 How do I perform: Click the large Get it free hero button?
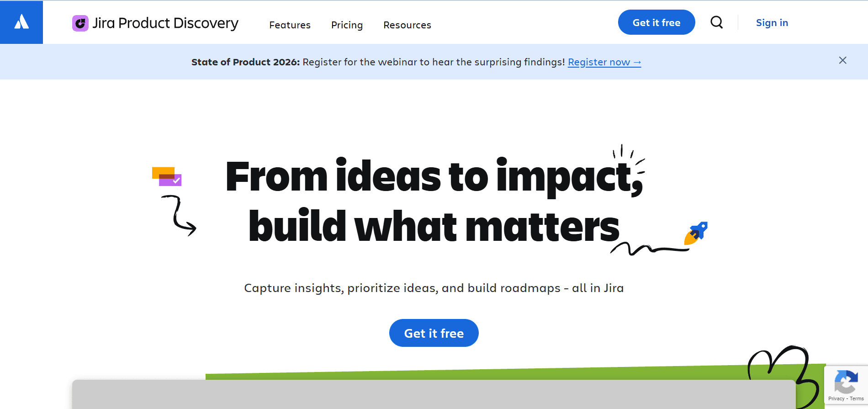tap(434, 333)
